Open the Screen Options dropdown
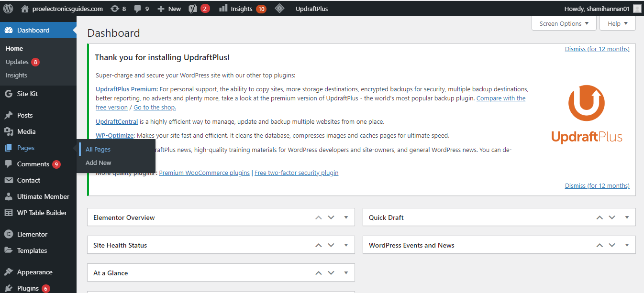 click(x=564, y=23)
